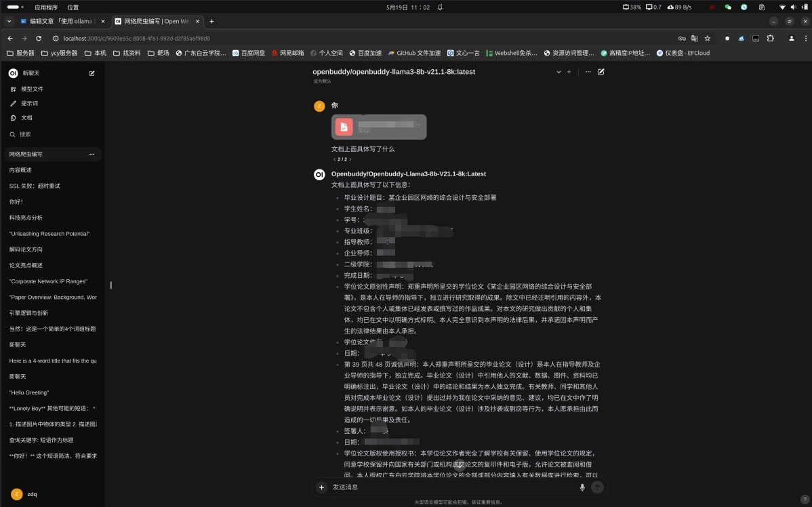Click the send message arrow button
Viewport: 812px width, 507px height.
pos(596,487)
